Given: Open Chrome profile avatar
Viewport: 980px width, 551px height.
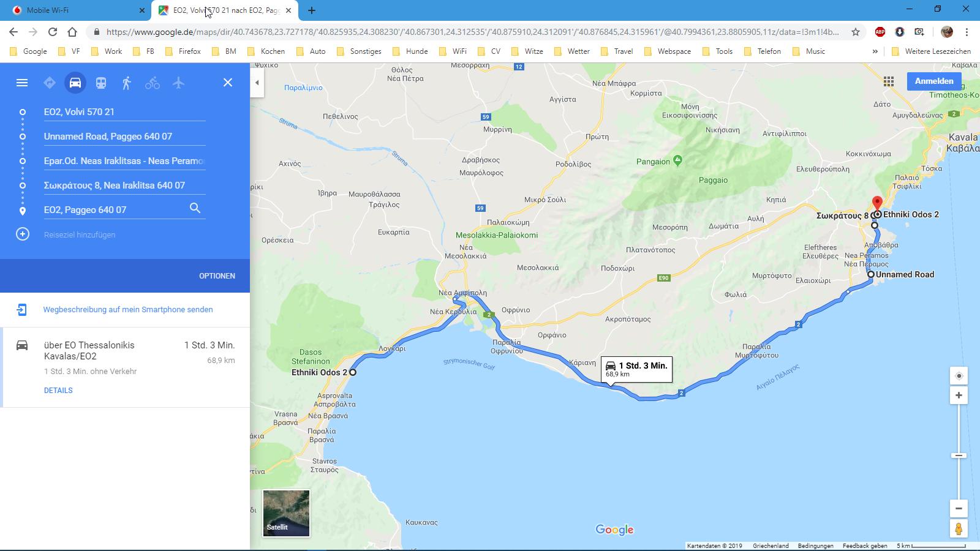Looking at the screenshot, I should pyautogui.click(x=947, y=32).
